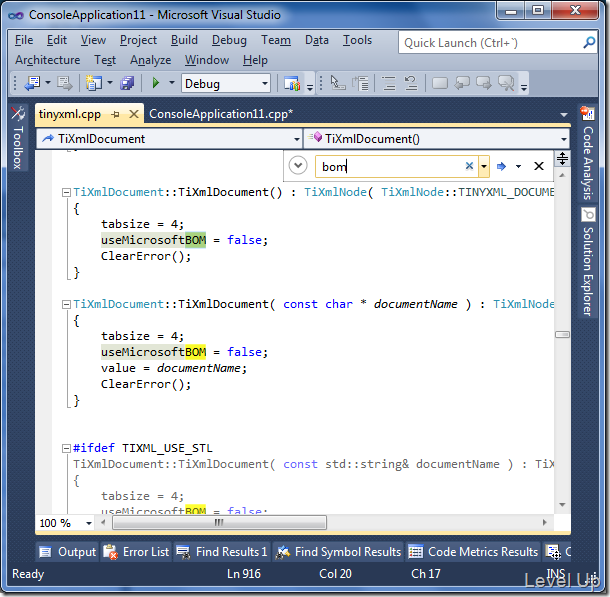Open the Architecture menu

tap(47, 60)
